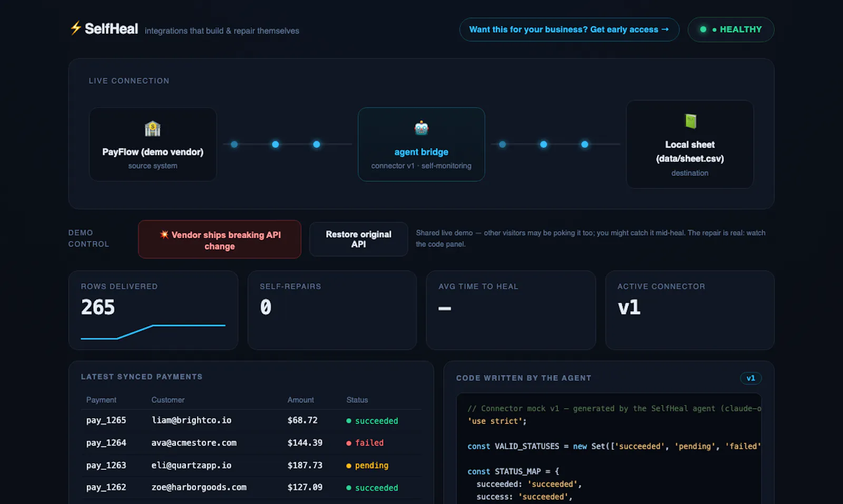The image size is (843, 504).
Task: Click the pay_1262 payment ID
Action: pos(106,488)
